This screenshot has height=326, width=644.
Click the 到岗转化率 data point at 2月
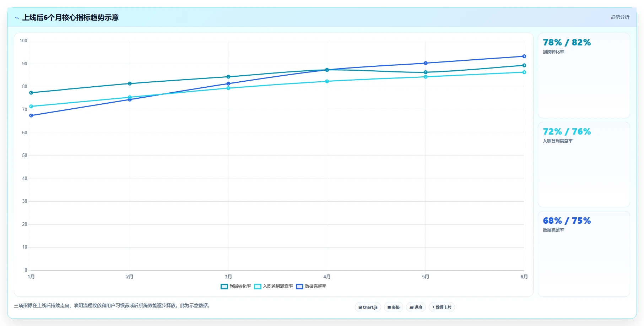(x=130, y=84)
